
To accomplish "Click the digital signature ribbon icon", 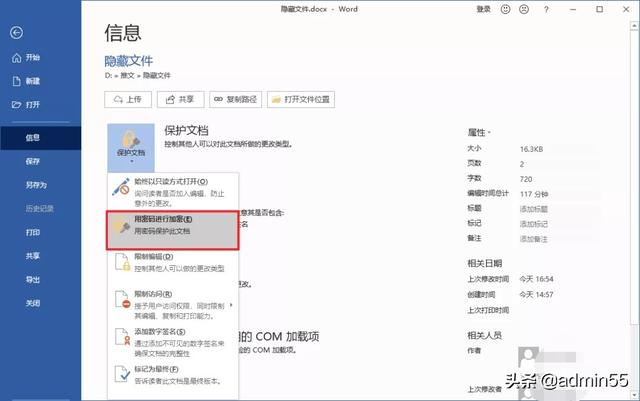I will click(x=122, y=337).
